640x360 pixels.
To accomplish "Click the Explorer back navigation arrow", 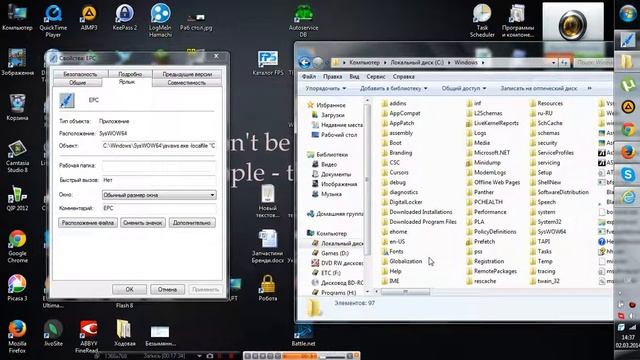I will [304, 62].
